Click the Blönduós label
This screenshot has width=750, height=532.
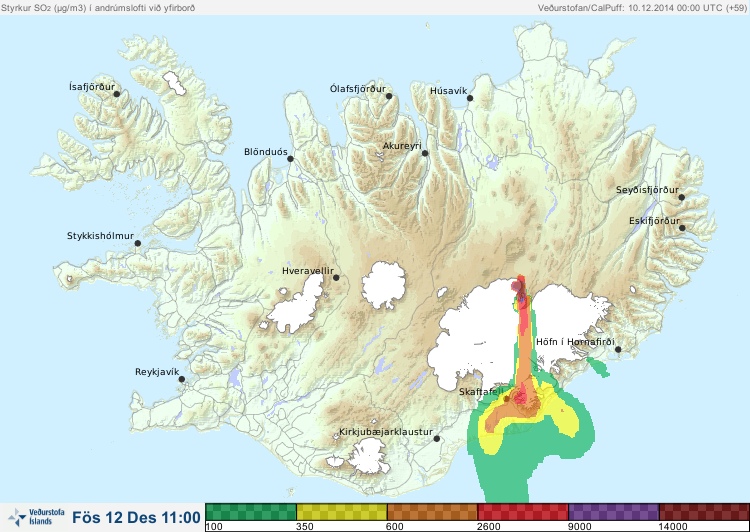(x=266, y=152)
